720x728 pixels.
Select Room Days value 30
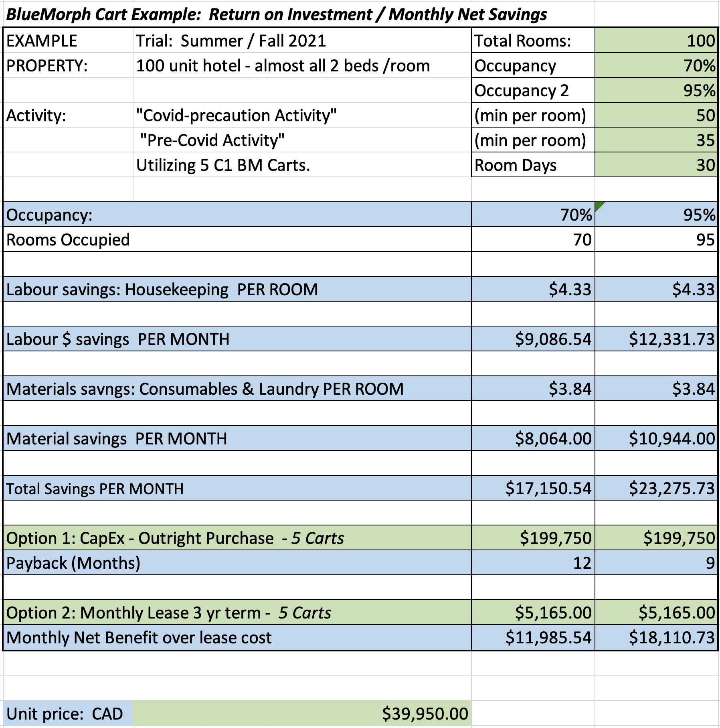[x=656, y=165]
